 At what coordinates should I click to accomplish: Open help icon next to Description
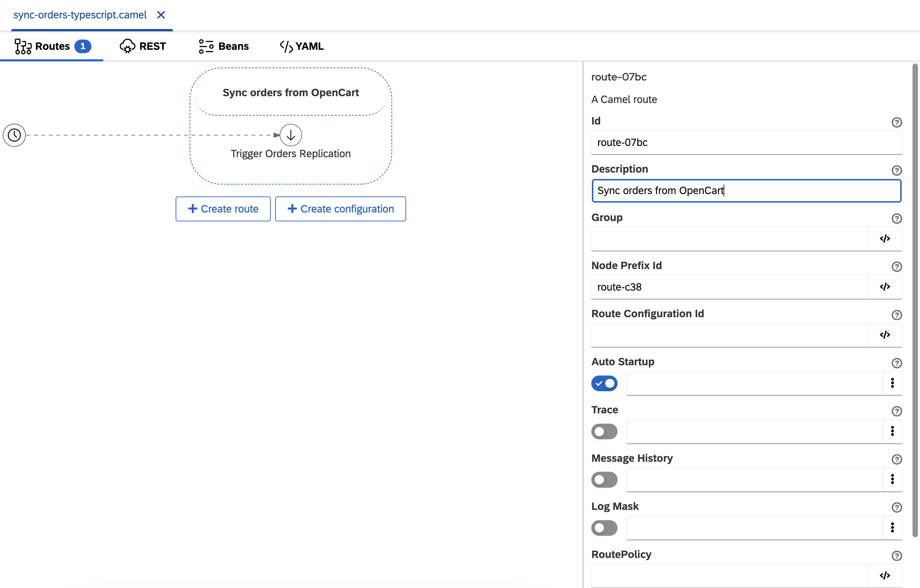[896, 171]
